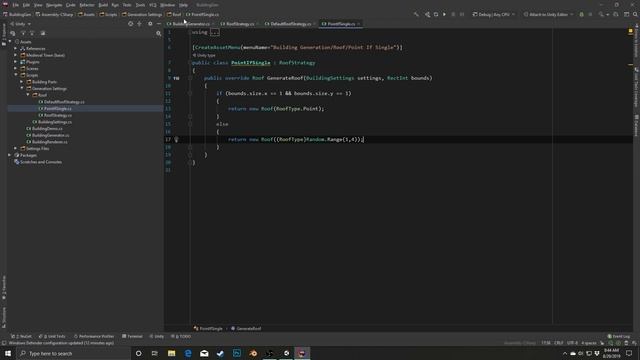Click the override gutter marker on line 9
The image size is (640, 360).
click(x=176, y=78)
